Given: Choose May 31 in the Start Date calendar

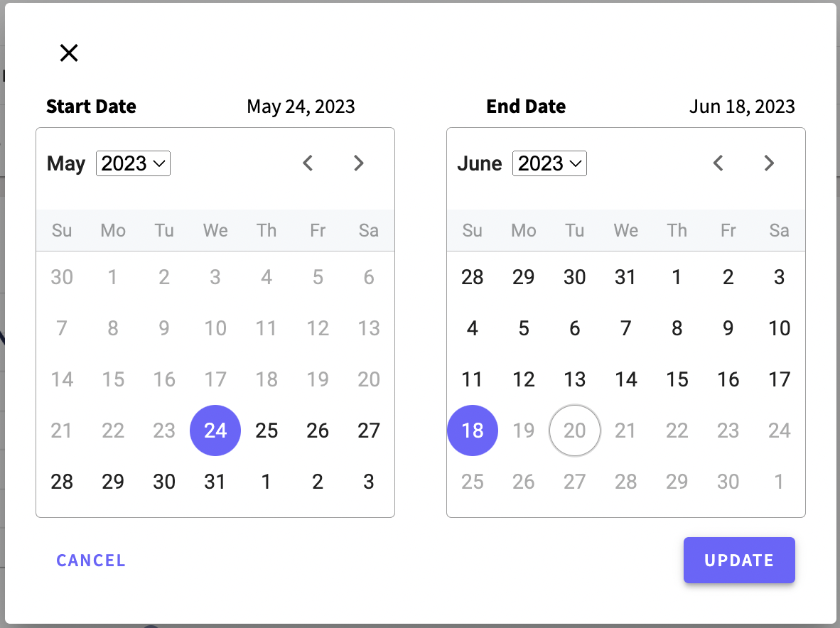Looking at the screenshot, I should pos(215,482).
